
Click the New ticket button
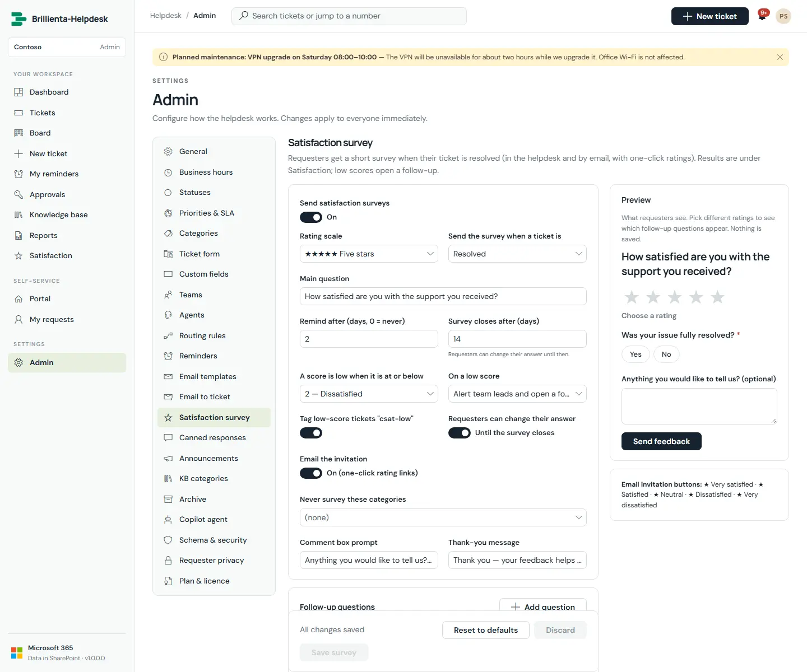[710, 16]
